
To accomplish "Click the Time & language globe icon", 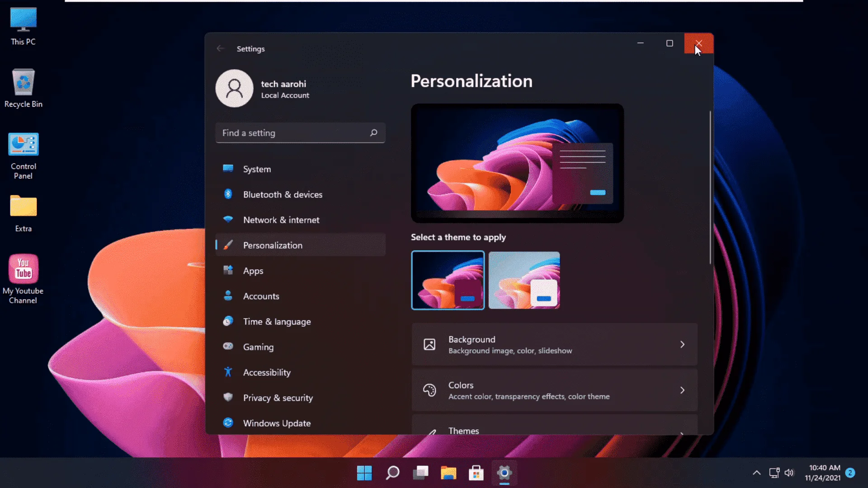I will click(x=228, y=321).
